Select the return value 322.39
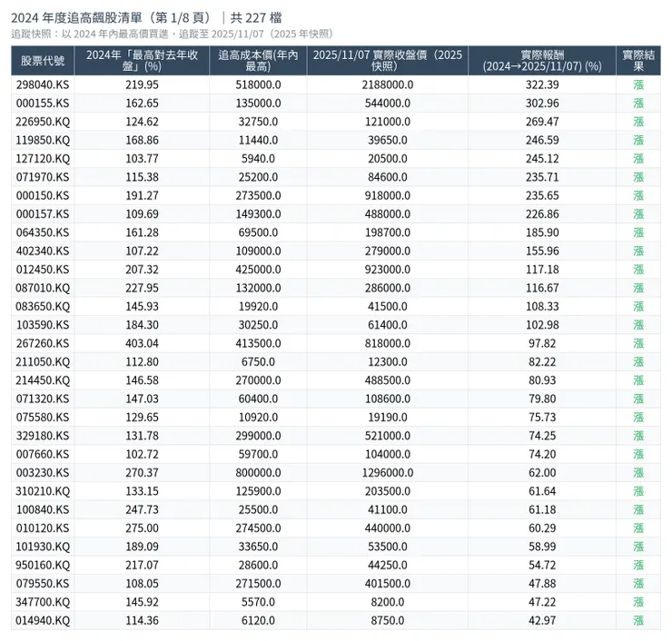672x641 pixels. tap(542, 84)
